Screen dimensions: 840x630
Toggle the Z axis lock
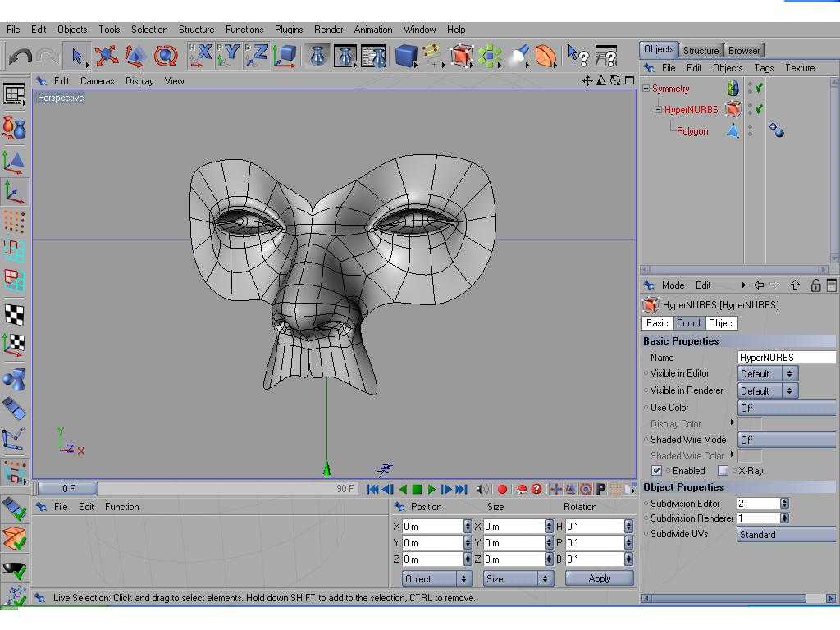point(256,56)
